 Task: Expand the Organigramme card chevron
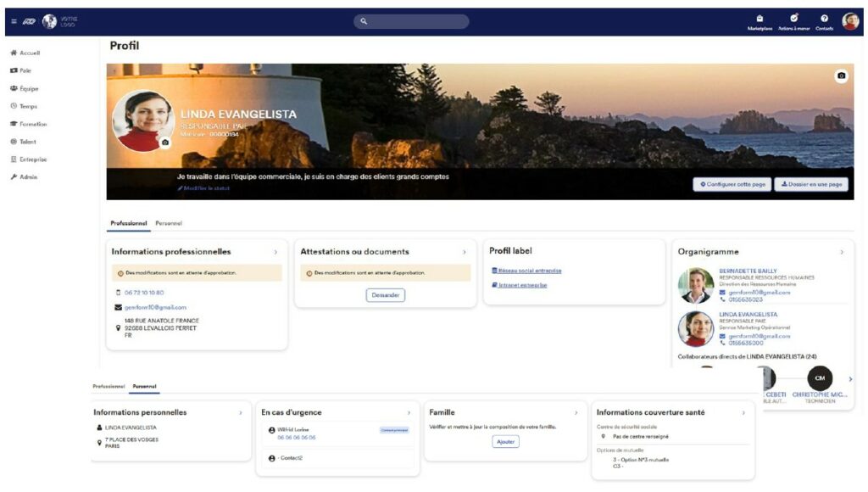(841, 252)
